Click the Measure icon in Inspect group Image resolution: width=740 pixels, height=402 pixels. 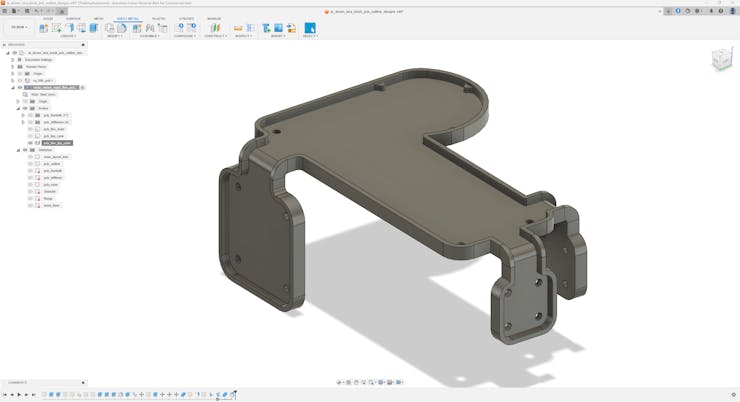238,28
